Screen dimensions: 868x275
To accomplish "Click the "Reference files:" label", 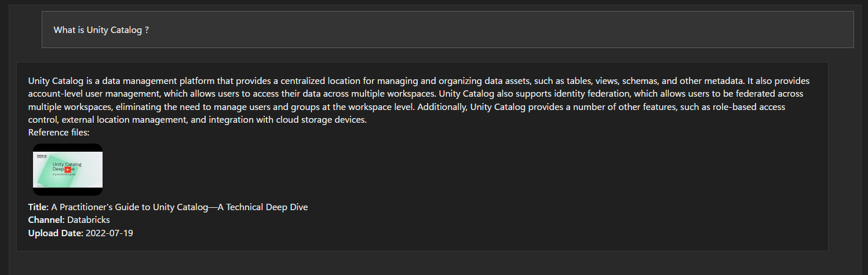I will click(59, 133).
